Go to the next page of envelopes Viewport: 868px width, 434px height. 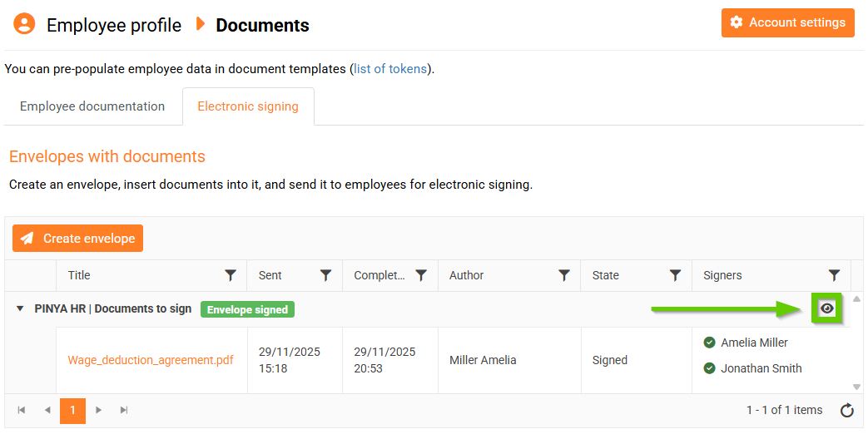tap(99, 410)
